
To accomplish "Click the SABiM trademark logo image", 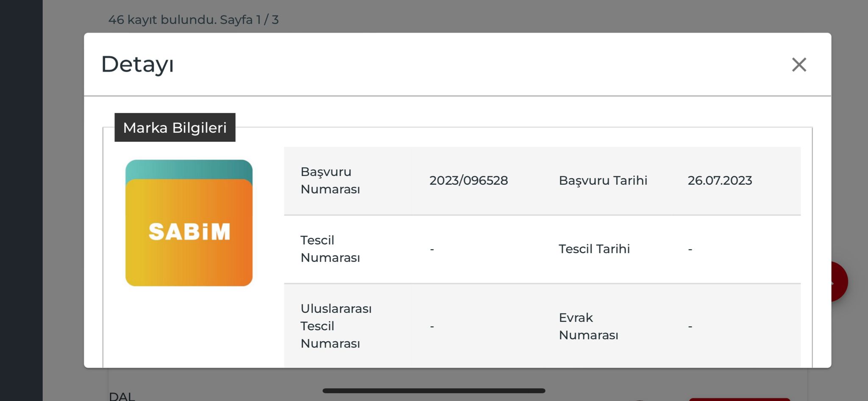I will tap(189, 223).
